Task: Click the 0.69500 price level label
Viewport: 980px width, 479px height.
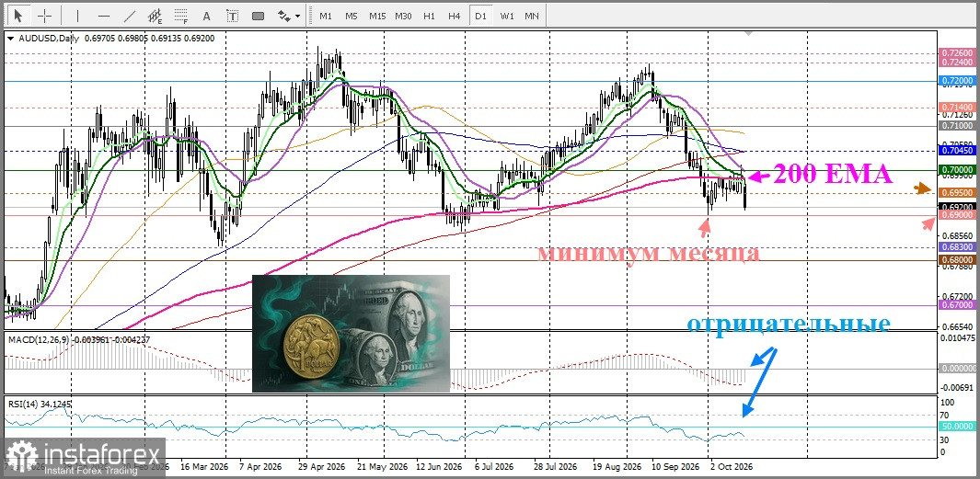Action: (x=958, y=192)
